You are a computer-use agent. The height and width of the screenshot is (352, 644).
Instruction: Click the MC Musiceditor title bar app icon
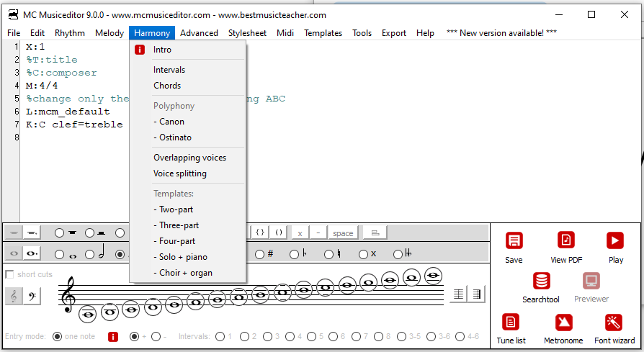(x=14, y=15)
